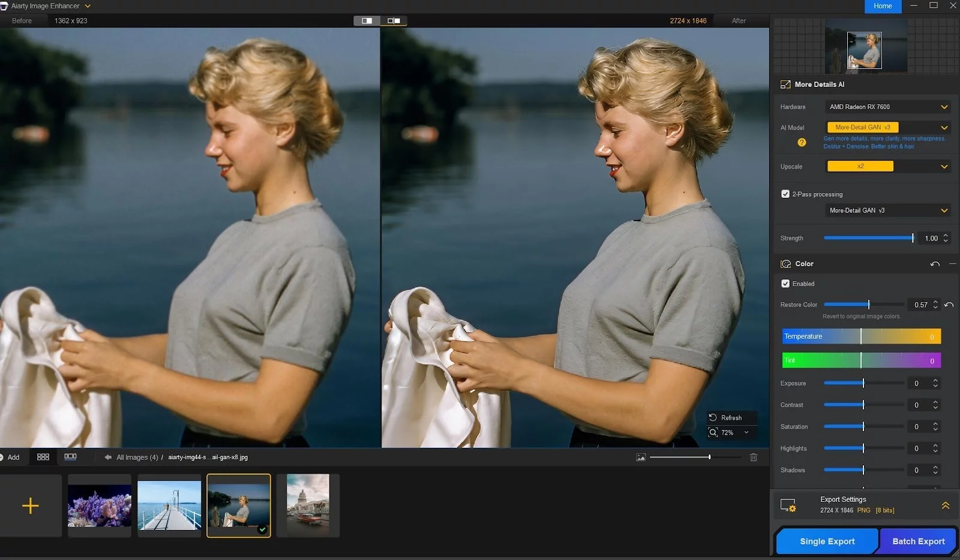Click the More Details AI panel icon

(x=785, y=84)
